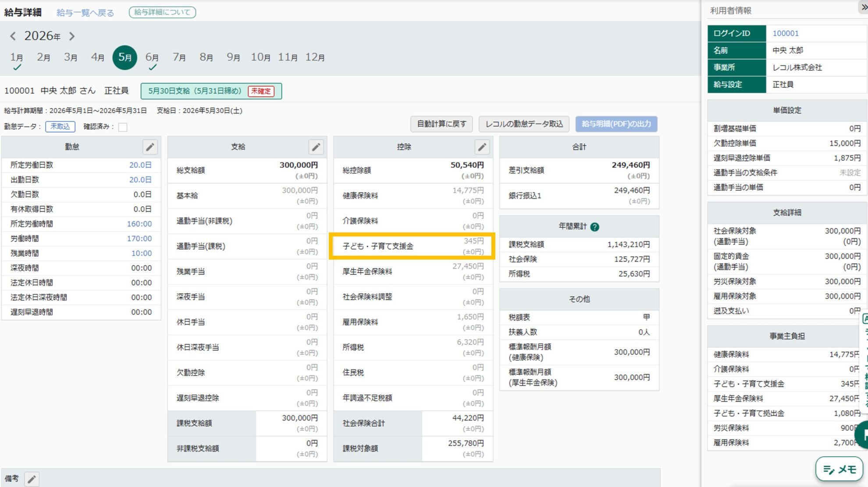This screenshot has width=868, height=487.
Task: Open the 給与詳細について info pill
Action: click(x=162, y=12)
